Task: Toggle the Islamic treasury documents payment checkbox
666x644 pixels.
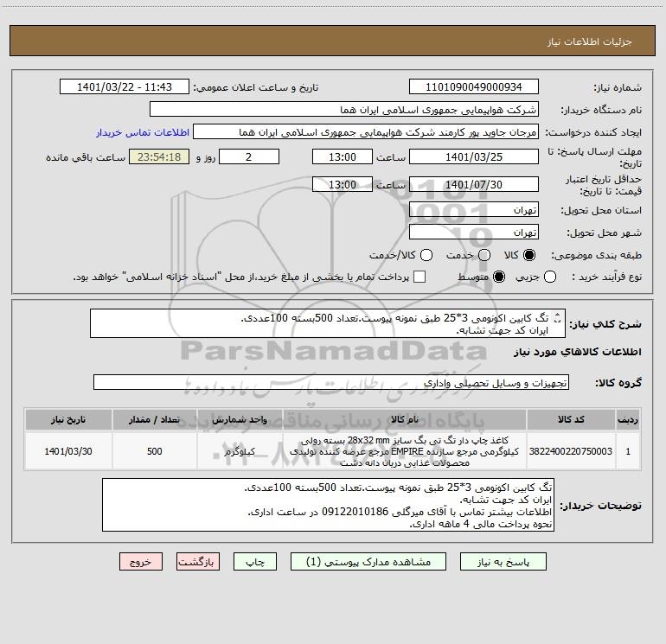Action: pyautogui.click(x=419, y=277)
